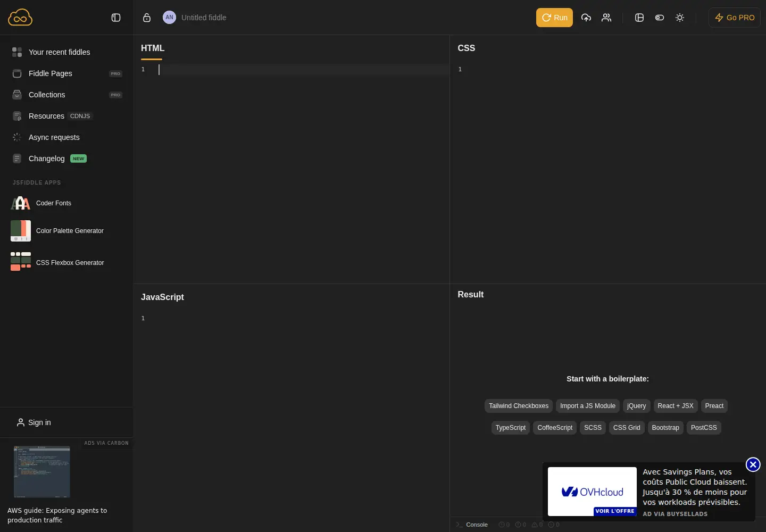
Task: Select the Preact boilerplate
Action: (714, 406)
